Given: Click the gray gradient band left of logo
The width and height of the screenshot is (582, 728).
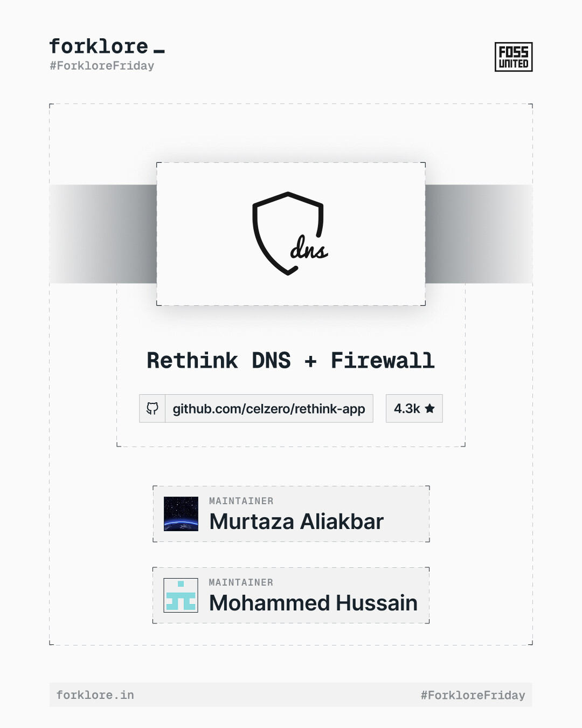Looking at the screenshot, I should (x=103, y=234).
